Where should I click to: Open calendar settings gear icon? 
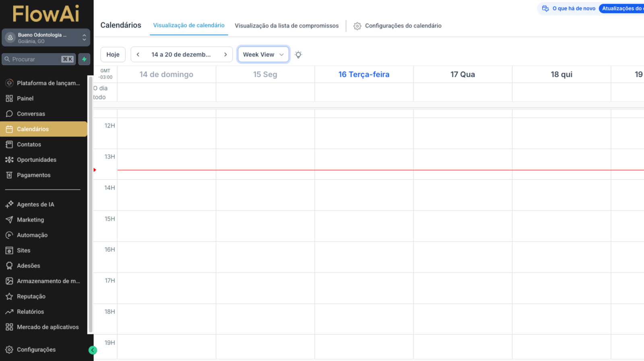pyautogui.click(x=357, y=26)
